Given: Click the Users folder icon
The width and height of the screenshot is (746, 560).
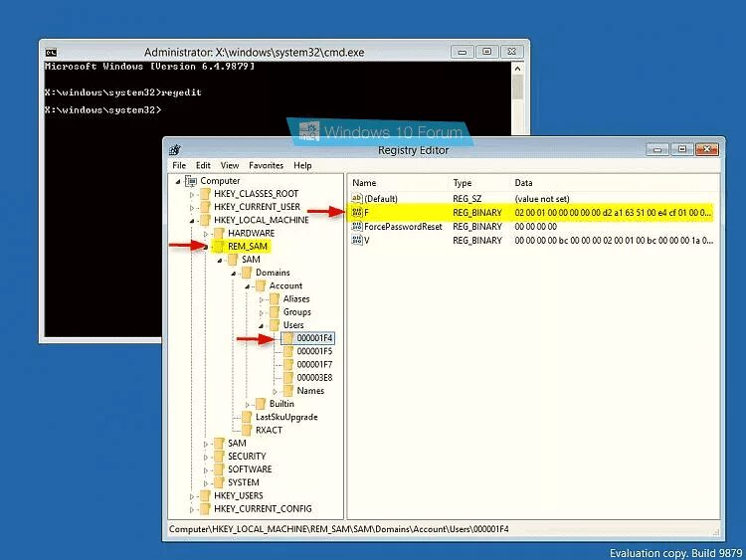Looking at the screenshot, I should 275,325.
